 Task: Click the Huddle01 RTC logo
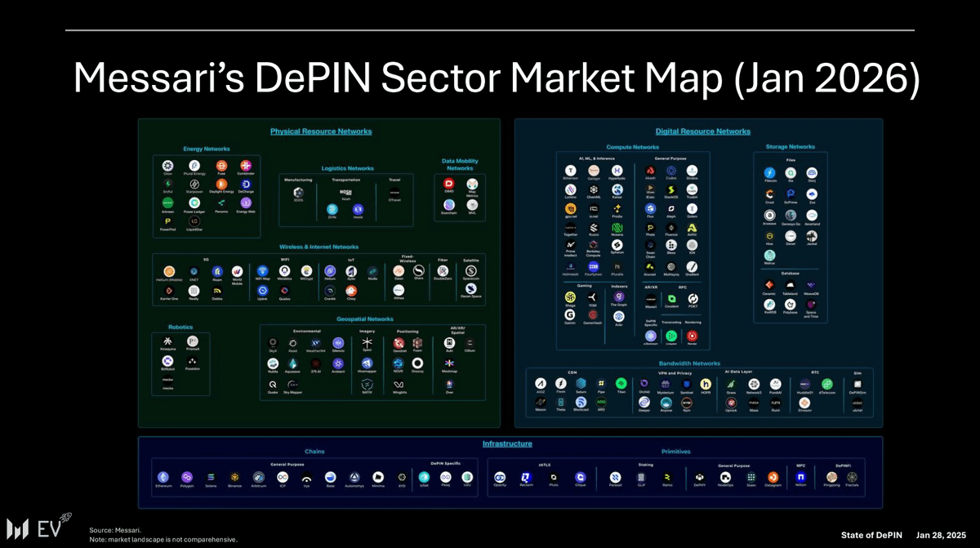(805, 384)
